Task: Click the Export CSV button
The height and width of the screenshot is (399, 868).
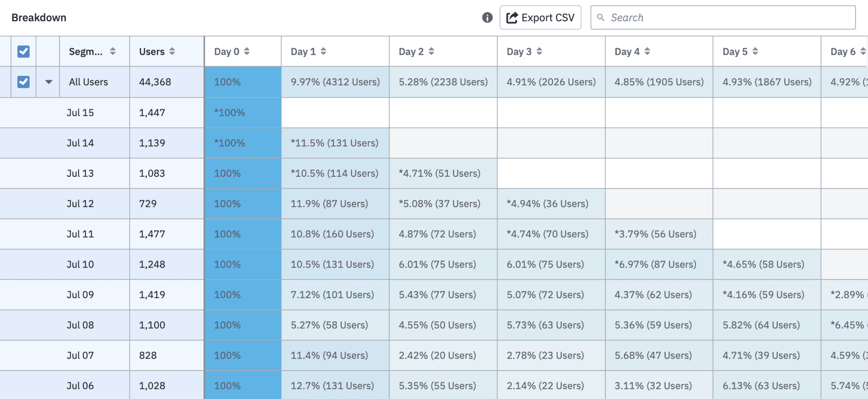Action: point(540,17)
